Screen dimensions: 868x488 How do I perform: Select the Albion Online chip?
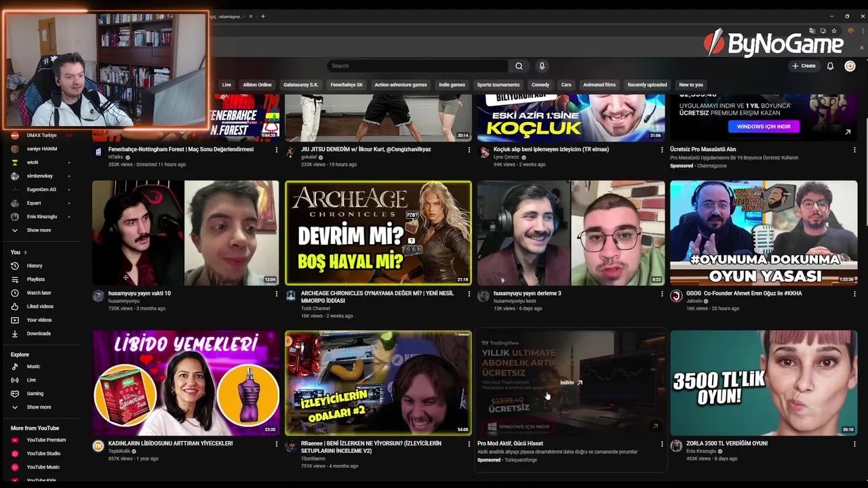(x=257, y=85)
